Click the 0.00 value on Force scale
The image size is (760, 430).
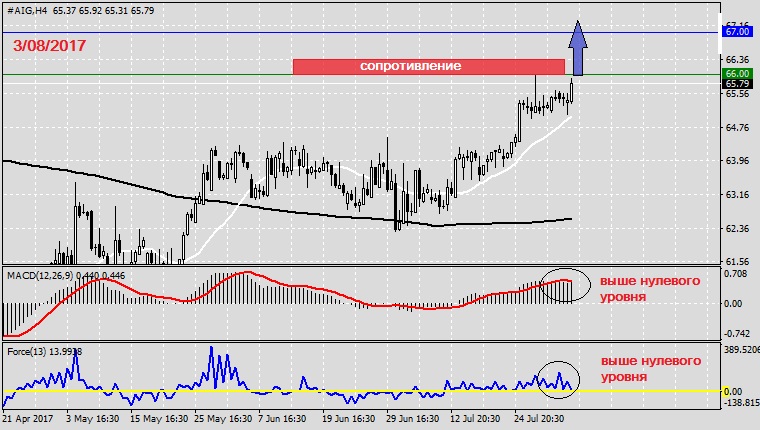click(733, 391)
